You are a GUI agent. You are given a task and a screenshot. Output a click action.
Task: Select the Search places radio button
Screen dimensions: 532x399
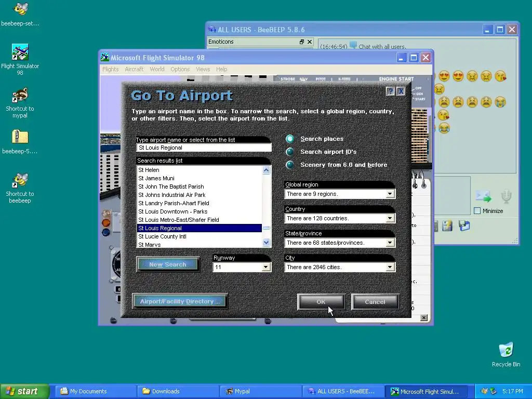290,139
